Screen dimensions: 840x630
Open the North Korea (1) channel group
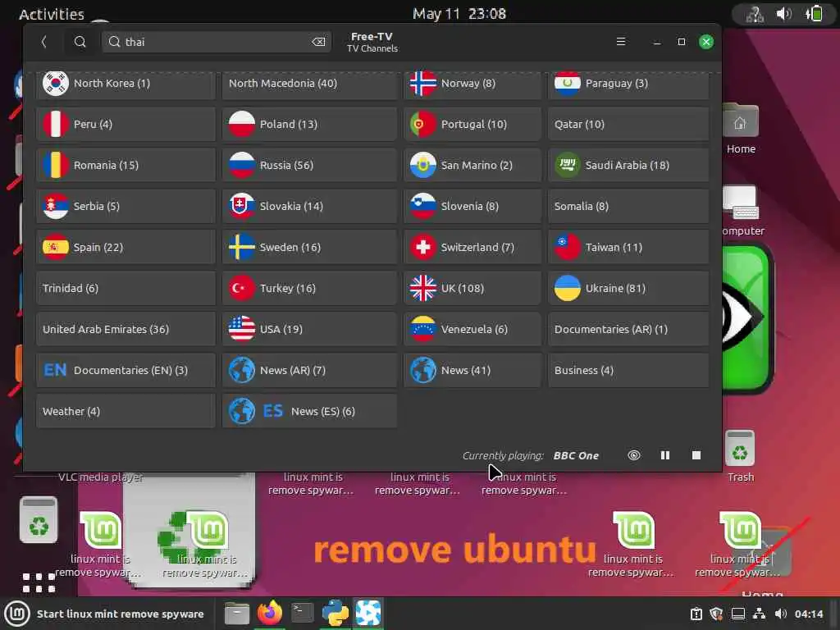click(x=126, y=84)
